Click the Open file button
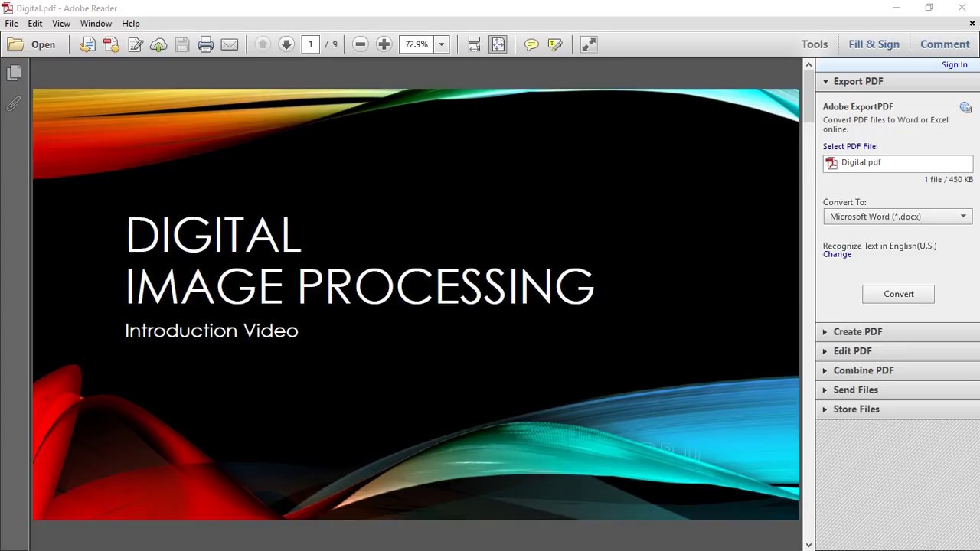The height and width of the screenshot is (551, 980). click(x=31, y=44)
